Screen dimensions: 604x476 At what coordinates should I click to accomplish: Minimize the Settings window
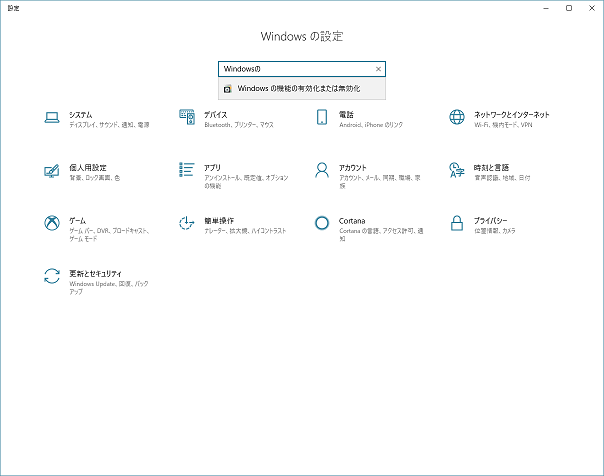546,8
